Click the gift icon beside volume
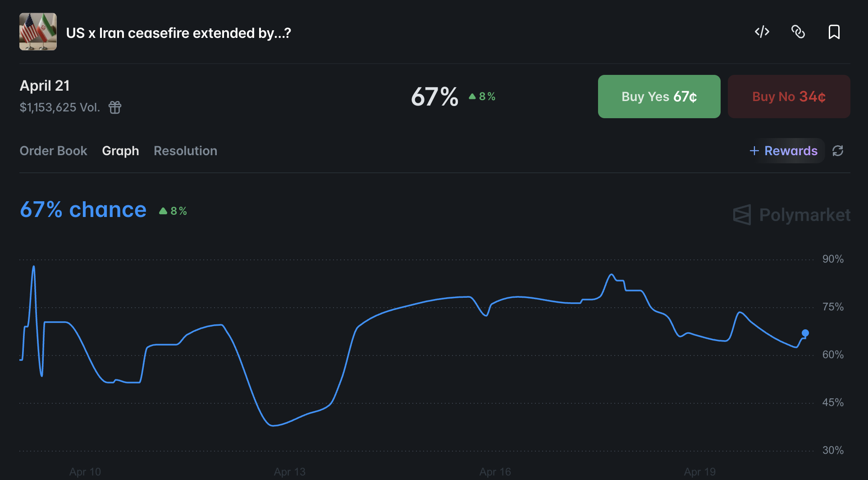Screen dimensions: 868x480 point(115,107)
